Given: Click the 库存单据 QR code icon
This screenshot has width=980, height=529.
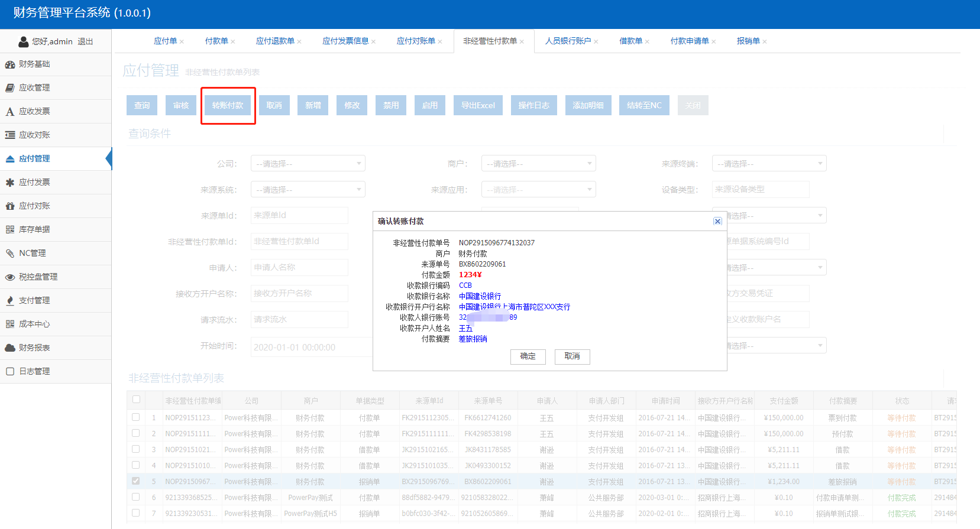Looking at the screenshot, I should (10, 230).
